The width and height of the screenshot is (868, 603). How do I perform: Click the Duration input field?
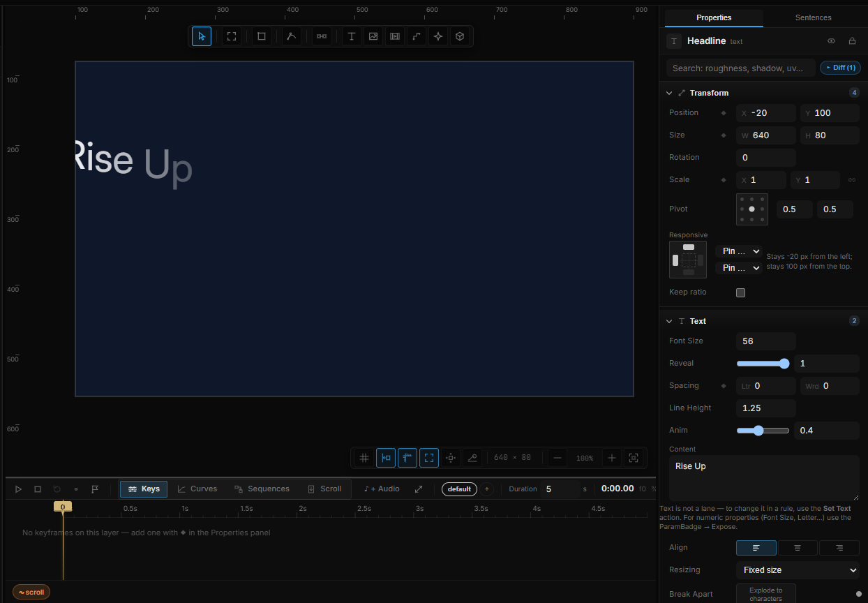coord(560,489)
